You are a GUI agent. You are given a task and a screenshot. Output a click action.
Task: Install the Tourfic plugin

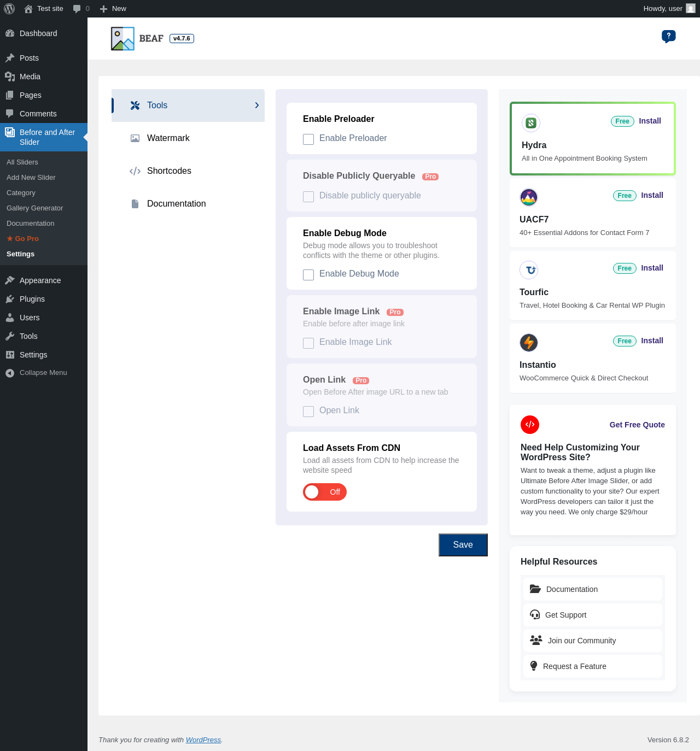point(652,268)
